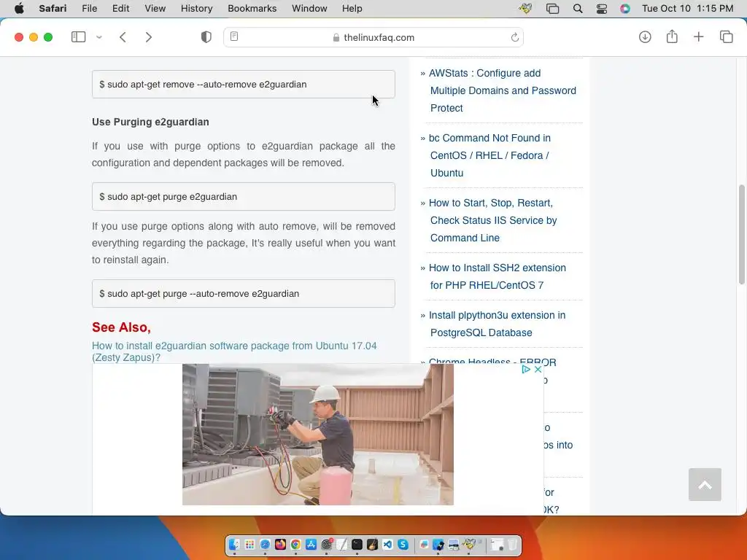Open the File menu
747x560 pixels.
(90, 9)
